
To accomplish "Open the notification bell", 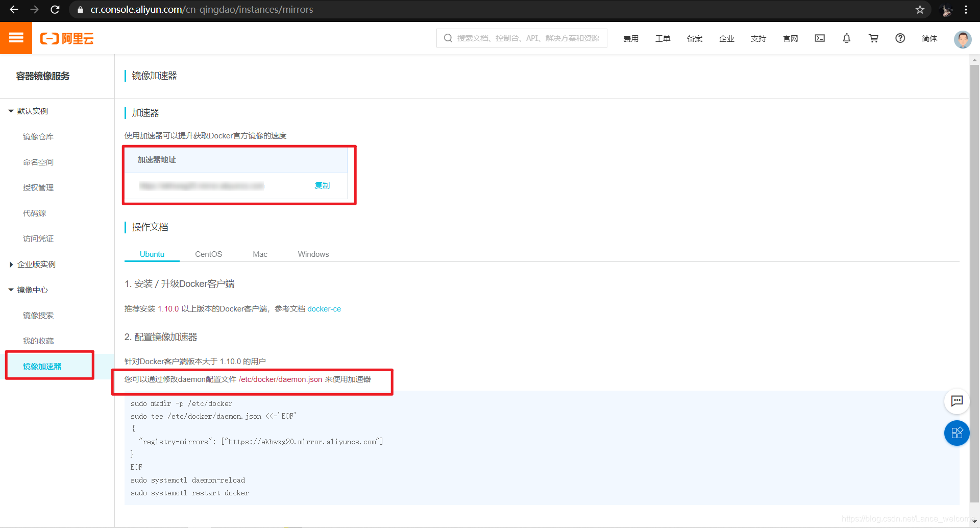I will (846, 38).
